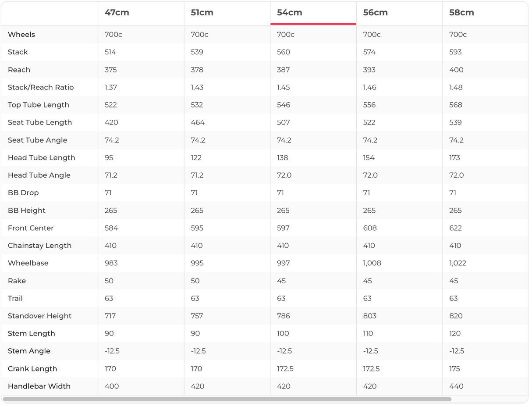
Task: Click the Standover Height row label
Action: coord(39,316)
